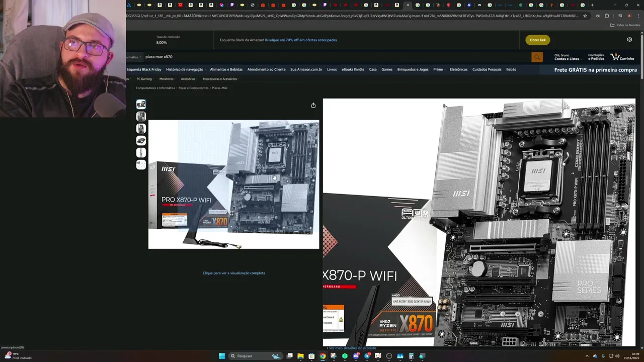Click the browser address bar URL
Screen dimensions: 644x362
[x=352, y=16]
